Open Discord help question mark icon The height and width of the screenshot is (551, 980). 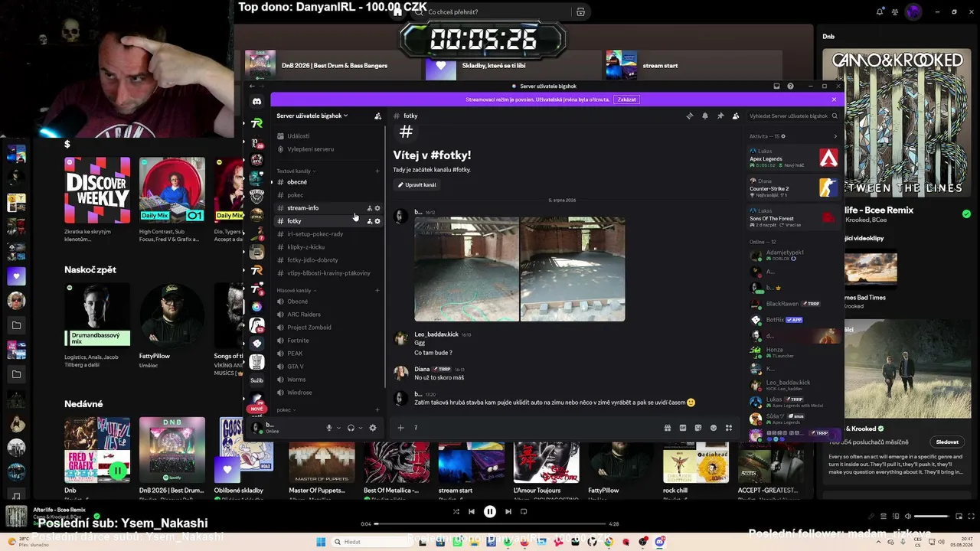coord(790,86)
